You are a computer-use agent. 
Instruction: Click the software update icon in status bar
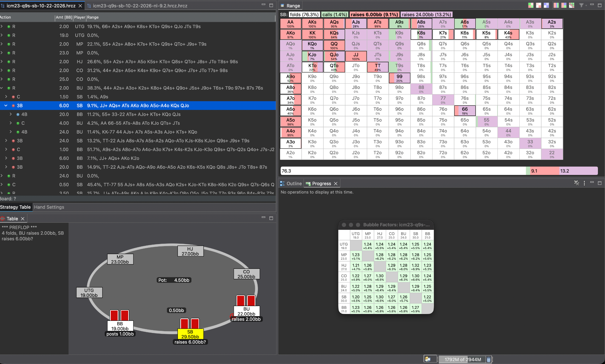(427, 359)
